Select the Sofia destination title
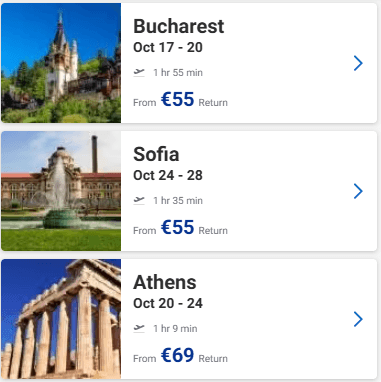This screenshot has height=382, width=381. click(x=156, y=154)
